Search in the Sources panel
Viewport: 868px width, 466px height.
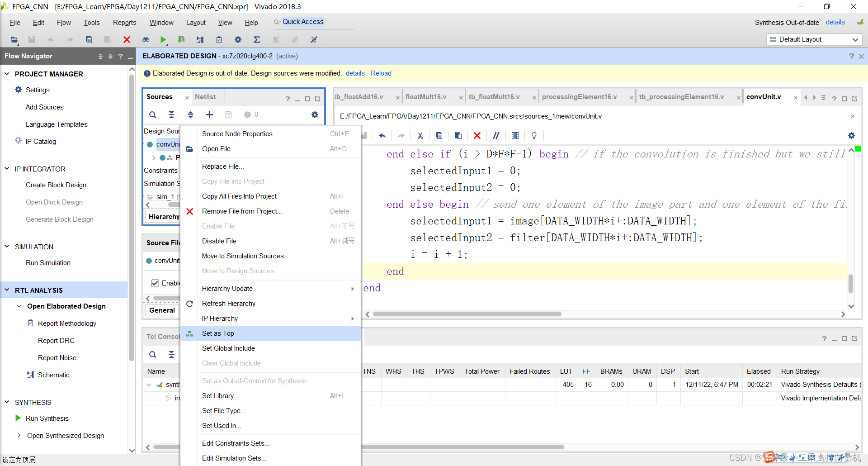153,115
